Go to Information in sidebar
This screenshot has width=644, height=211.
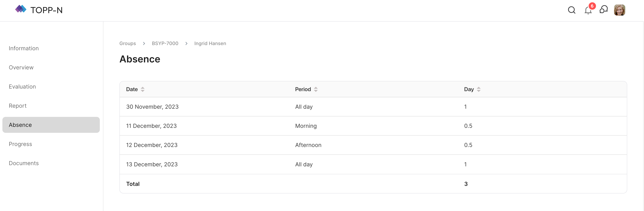(24, 48)
